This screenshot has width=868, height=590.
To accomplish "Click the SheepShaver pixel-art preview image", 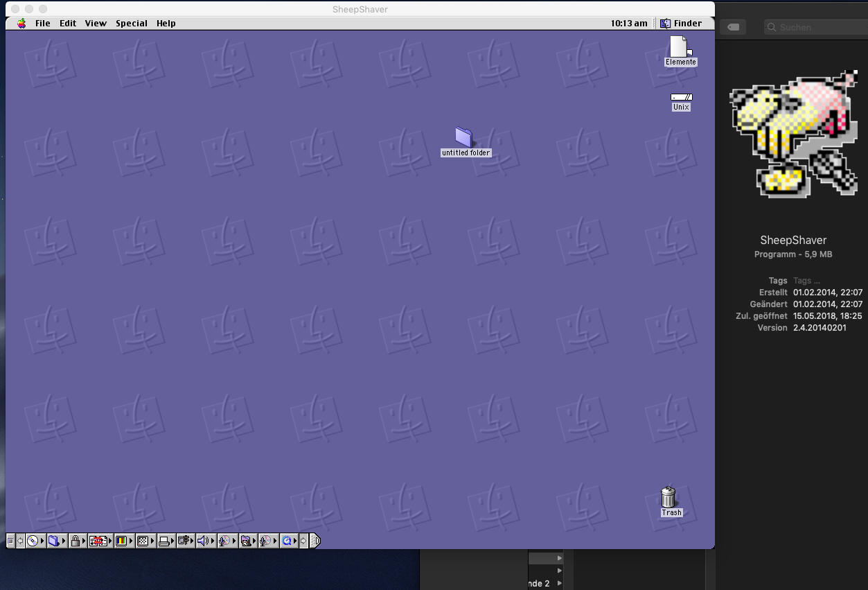I will point(793,133).
